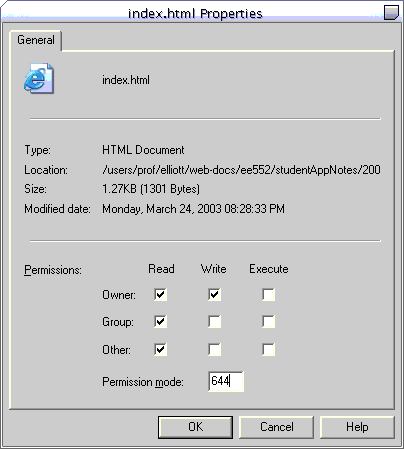Viewport: 404px width, 449px height.
Task: Uncheck Group Read permission checkbox
Action: (x=160, y=322)
